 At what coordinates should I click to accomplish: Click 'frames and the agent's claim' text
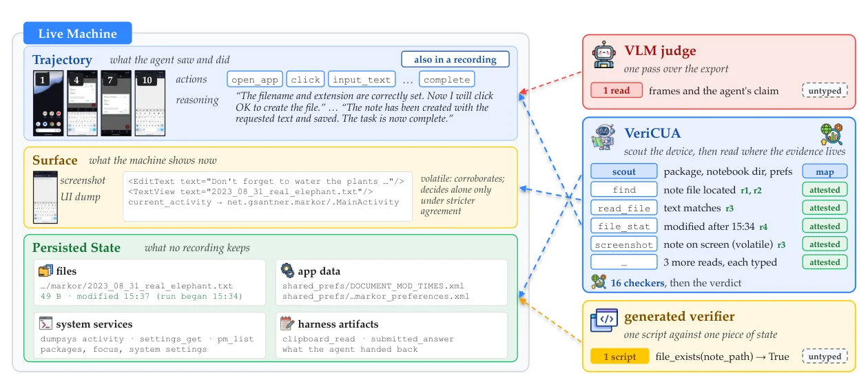[x=714, y=90]
